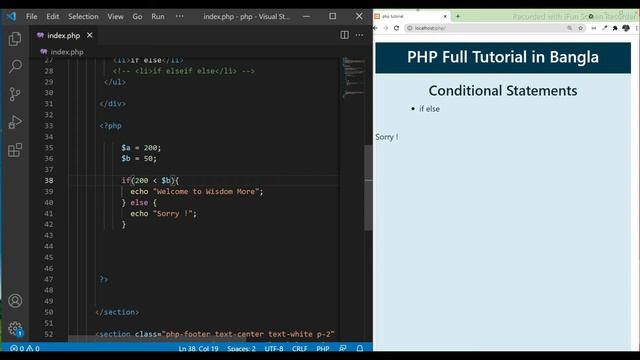The image size is (640, 360).
Task: Click the Sorry ! output text in browser
Action: tap(387, 137)
